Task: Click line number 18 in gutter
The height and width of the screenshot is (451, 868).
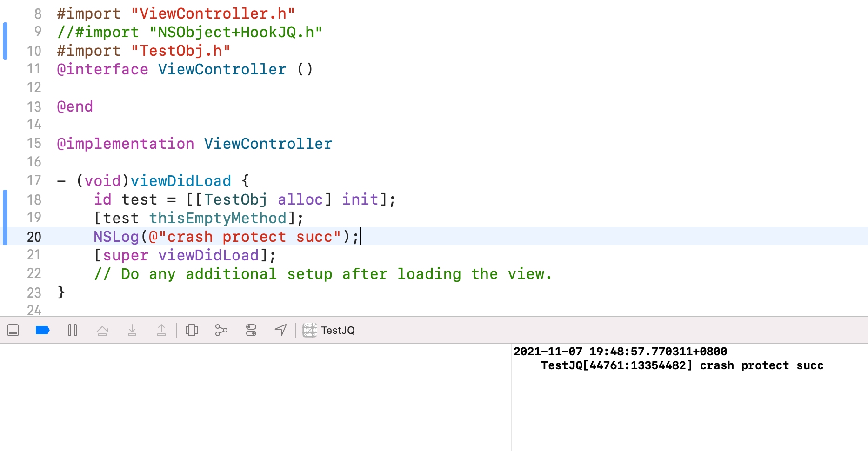Action: coord(34,199)
